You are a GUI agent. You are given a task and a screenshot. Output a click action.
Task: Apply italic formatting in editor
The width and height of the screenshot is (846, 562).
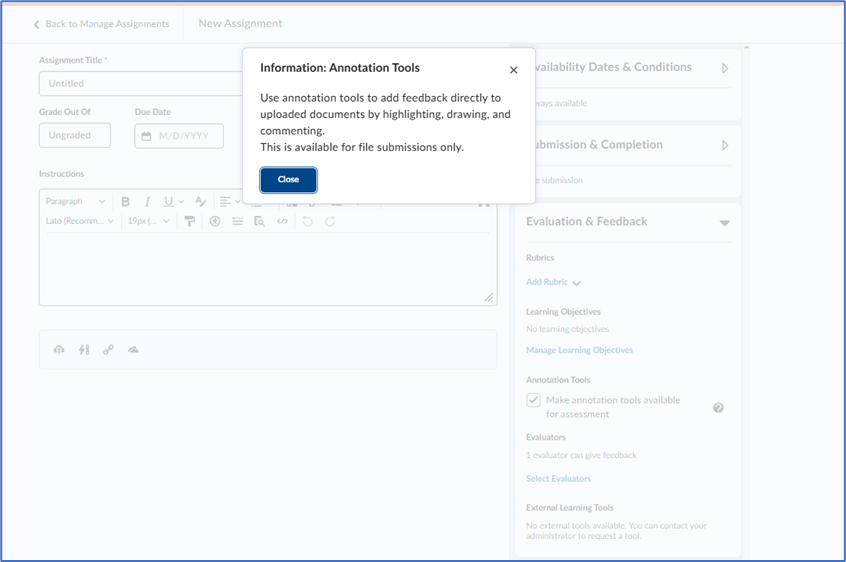point(147,202)
